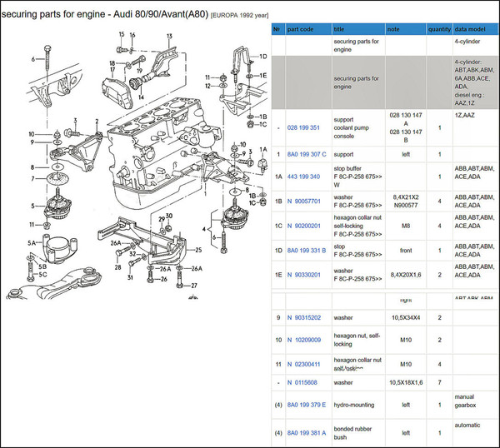Select part code N 90057701

point(307,200)
